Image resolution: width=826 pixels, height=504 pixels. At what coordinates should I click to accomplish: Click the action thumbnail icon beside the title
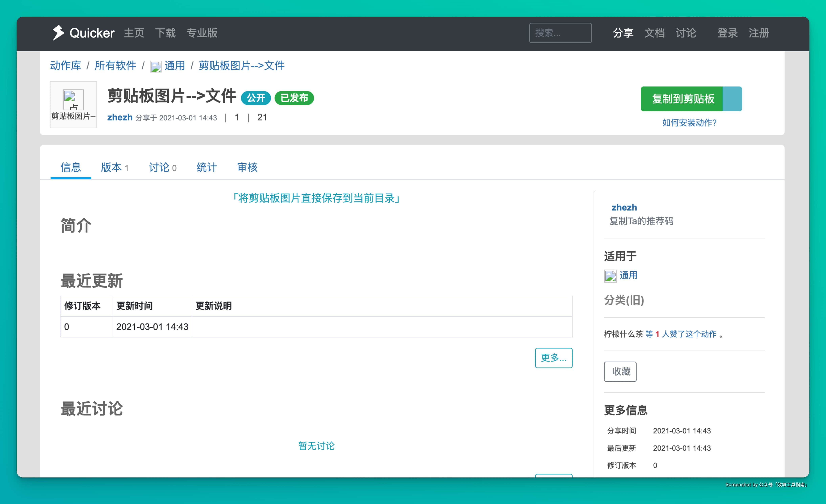coord(73,99)
